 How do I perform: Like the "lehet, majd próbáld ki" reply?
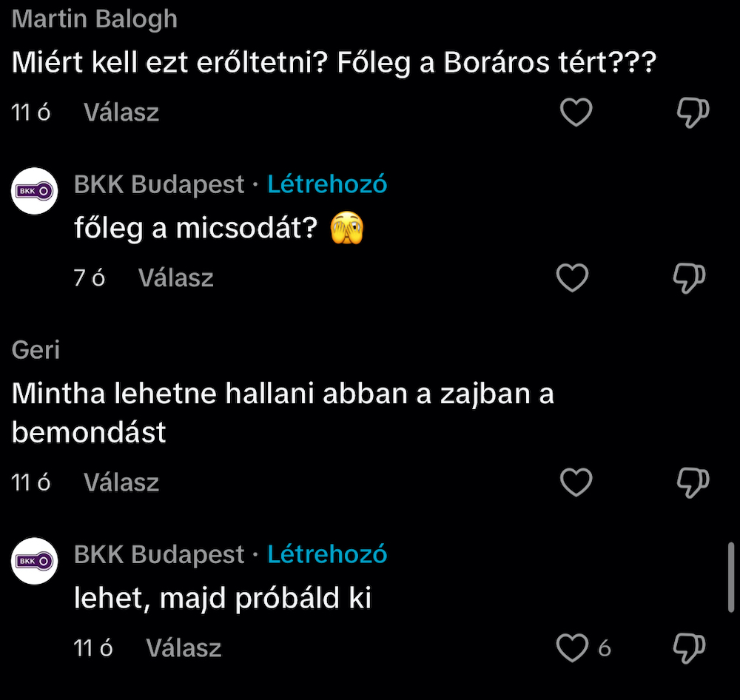(572, 648)
